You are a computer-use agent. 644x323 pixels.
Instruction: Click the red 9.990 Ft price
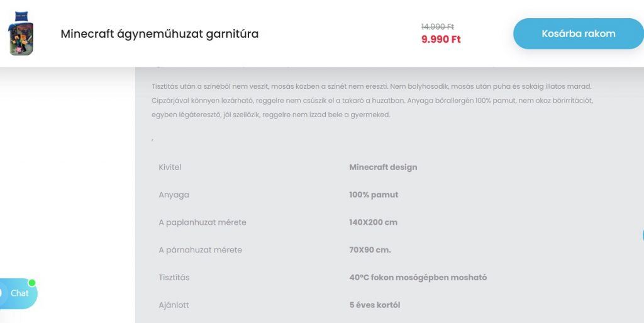point(441,40)
